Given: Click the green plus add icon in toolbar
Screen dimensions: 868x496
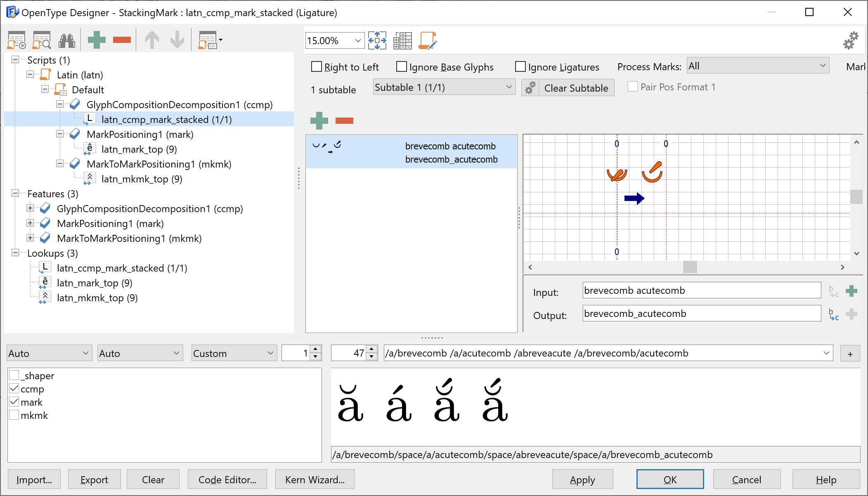Looking at the screenshot, I should coord(97,40).
